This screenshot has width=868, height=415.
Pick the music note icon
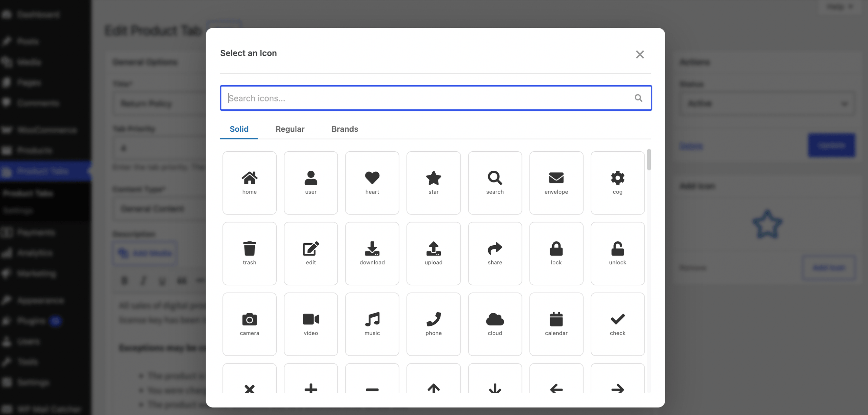pyautogui.click(x=372, y=324)
